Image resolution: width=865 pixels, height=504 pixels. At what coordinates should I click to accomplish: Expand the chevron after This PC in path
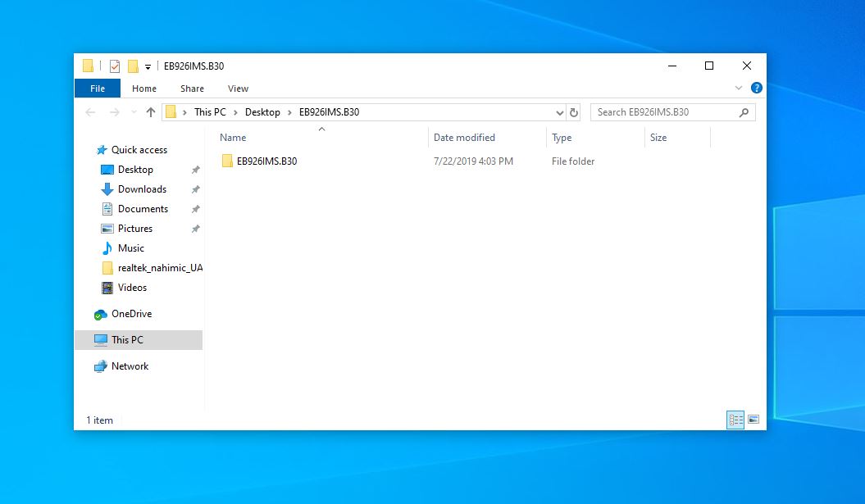pyautogui.click(x=235, y=112)
